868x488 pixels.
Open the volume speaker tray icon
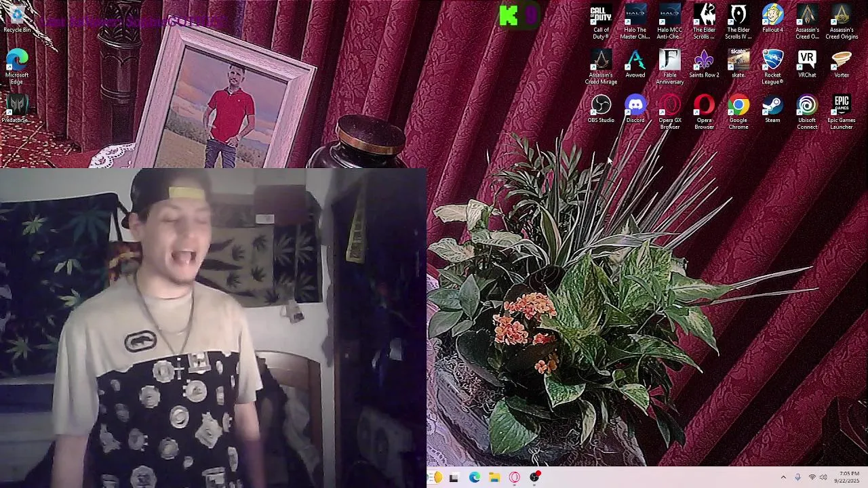tap(823, 478)
